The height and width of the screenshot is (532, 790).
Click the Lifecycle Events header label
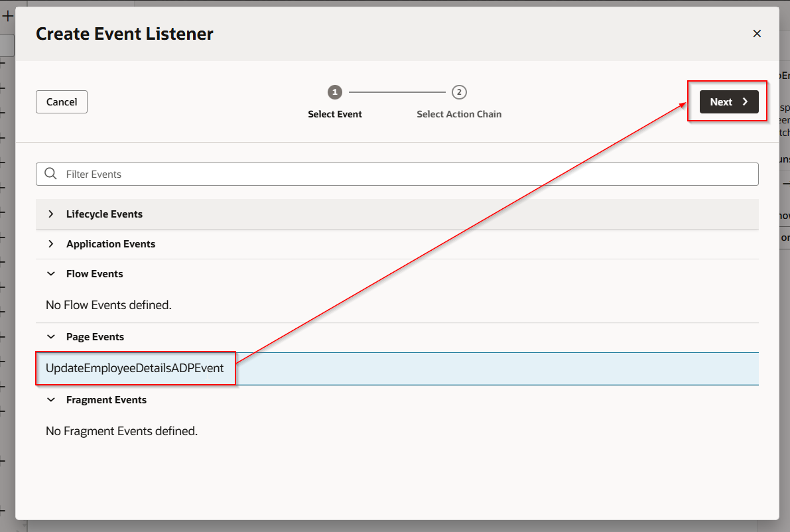[104, 214]
